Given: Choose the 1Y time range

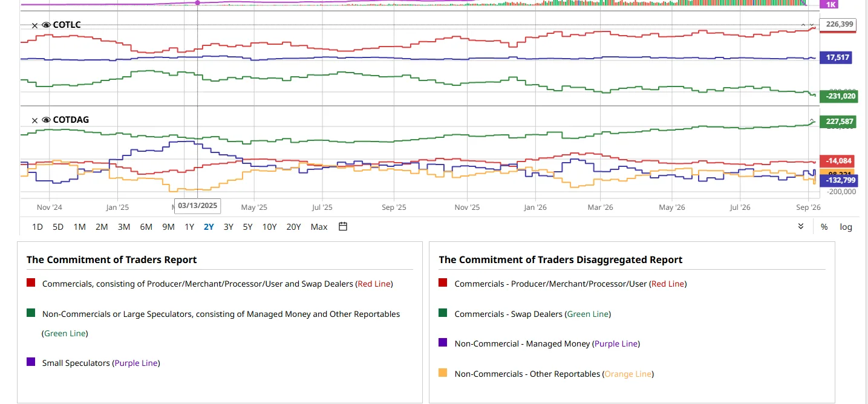Looking at the screenshot, I should 189,227.
